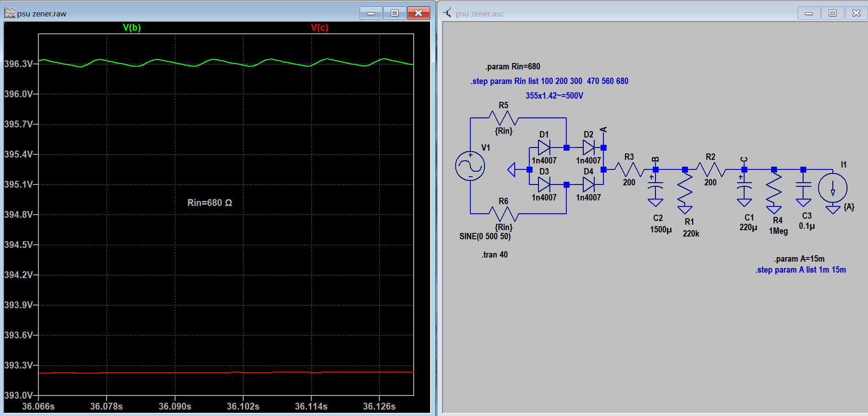The width and height of the screenshot is (868, 416).
Task: Click the 355x1.42~=500V comment
Action: (554, 96)
